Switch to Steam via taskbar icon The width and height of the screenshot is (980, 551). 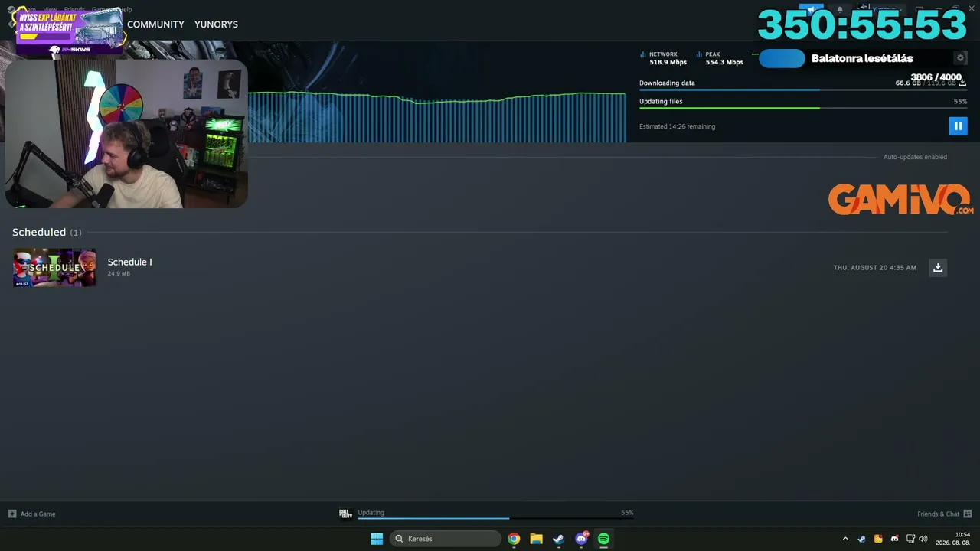558,539
